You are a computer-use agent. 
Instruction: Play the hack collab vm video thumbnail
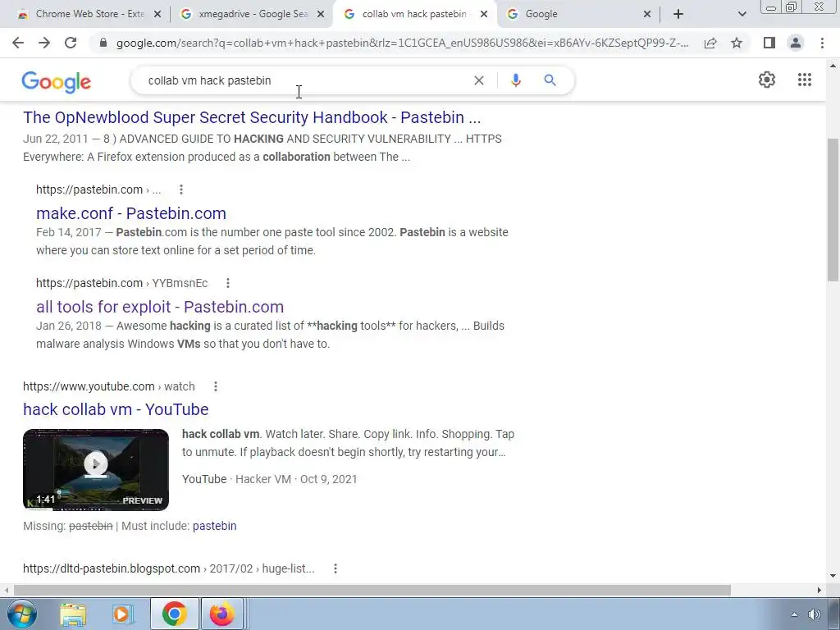[96, 470]
